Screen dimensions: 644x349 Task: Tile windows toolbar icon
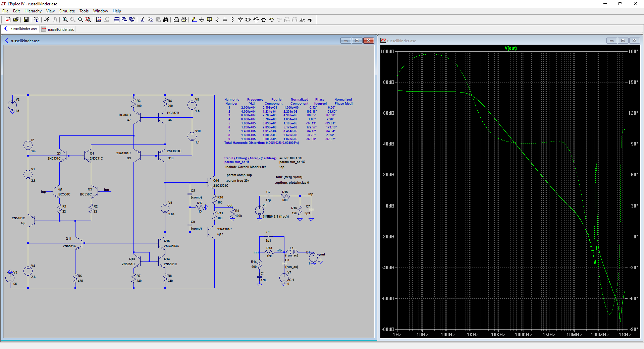pyautogui.click(x=117, y=20)
